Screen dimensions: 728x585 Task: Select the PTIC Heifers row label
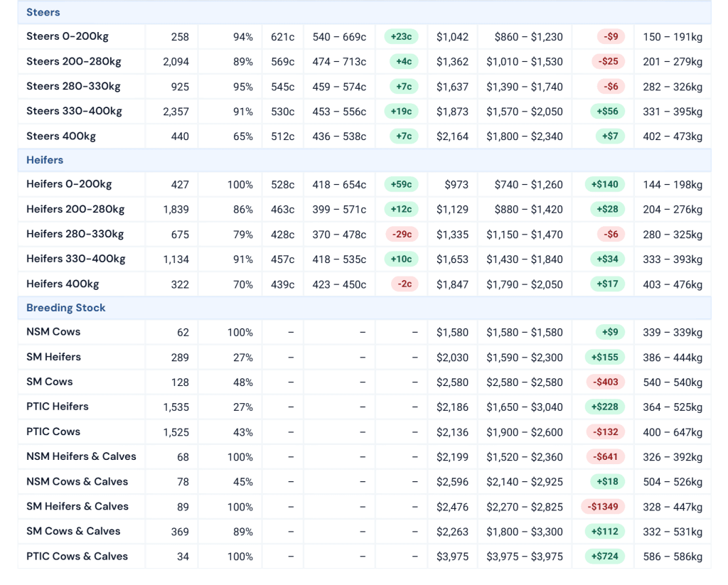click(57, 407)
